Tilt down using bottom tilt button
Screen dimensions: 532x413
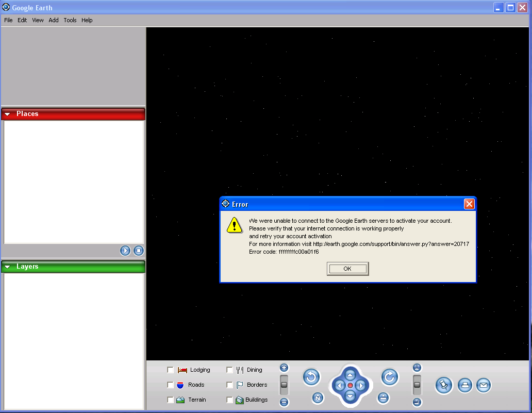417,402
